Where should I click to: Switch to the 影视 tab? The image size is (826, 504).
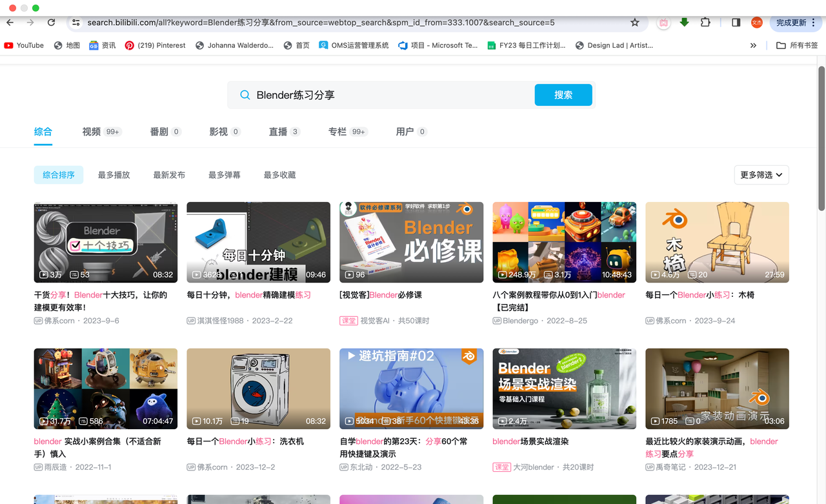tap(225, 132)
